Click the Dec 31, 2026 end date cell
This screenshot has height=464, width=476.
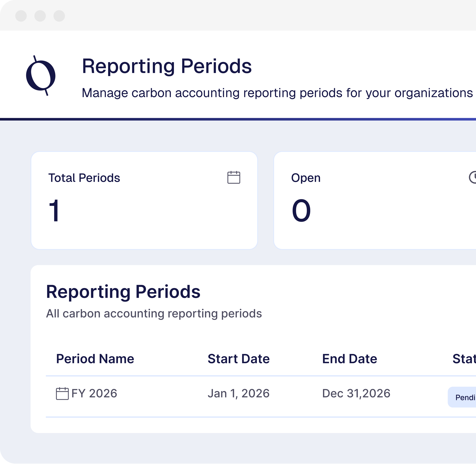pos(356,394)
